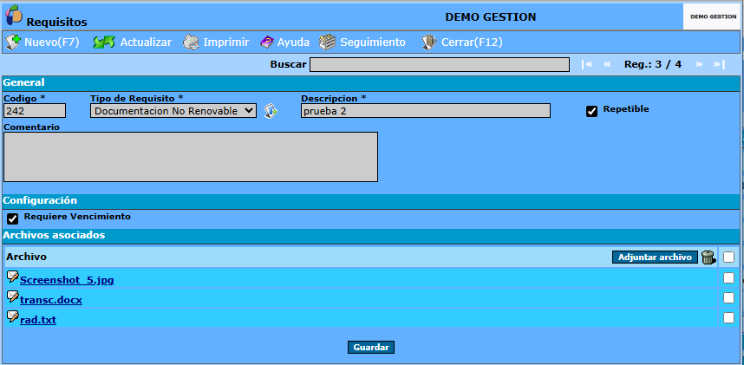Image resolution: width=744 pixels, height=365 pixels.
Task: Toggle the Repetible checkbox
Action: point(592,112)
